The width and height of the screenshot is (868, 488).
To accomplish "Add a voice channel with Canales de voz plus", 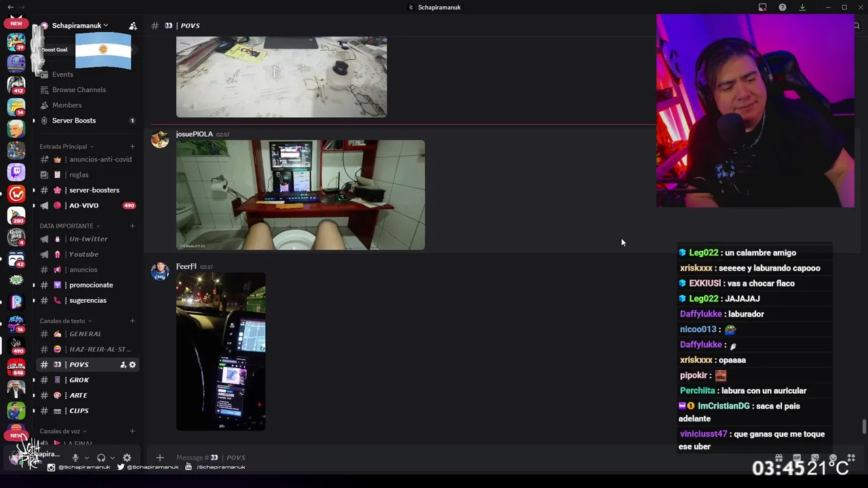I will point(132,431).
